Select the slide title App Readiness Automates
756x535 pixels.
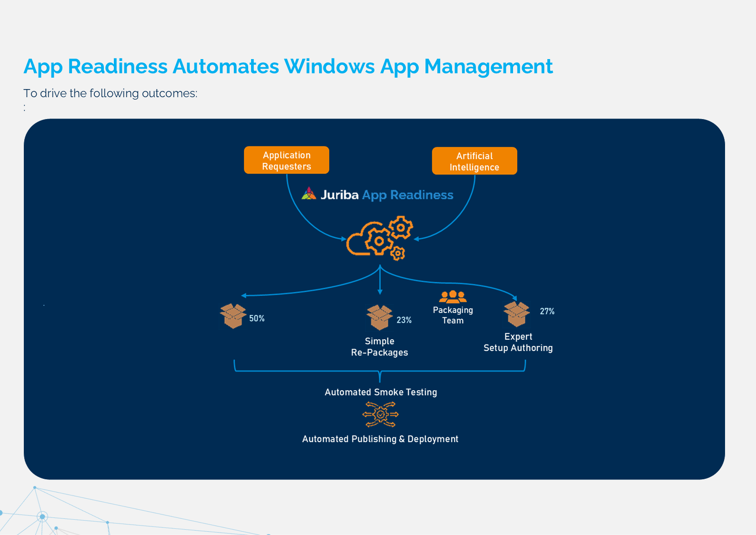(x=288, y=66)
